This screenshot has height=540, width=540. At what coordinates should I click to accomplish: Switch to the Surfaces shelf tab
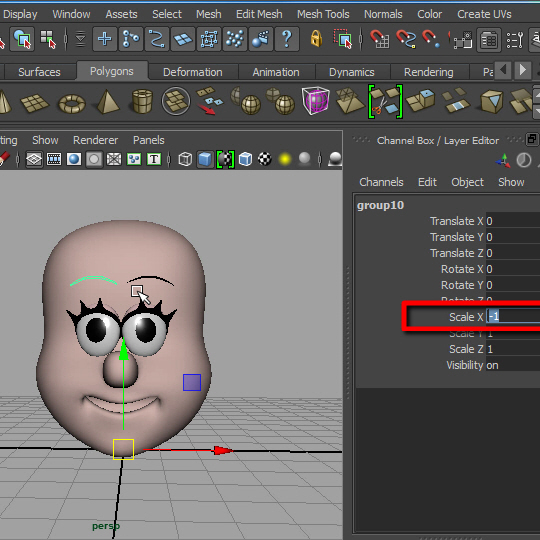[39, 72]
